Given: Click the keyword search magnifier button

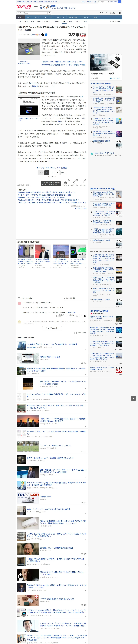Looking at the screenshot, I should [x=49, y=13].
